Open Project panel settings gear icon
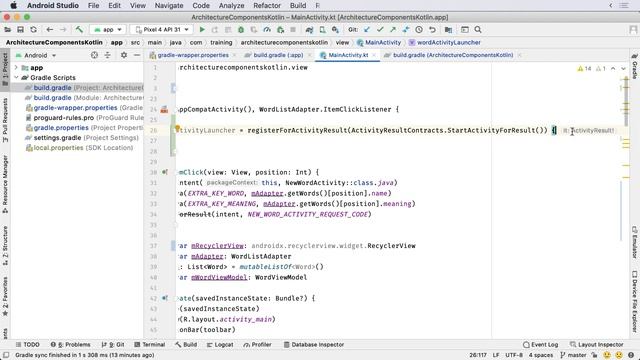Viewport: 640px width, 360px height. 124,55
